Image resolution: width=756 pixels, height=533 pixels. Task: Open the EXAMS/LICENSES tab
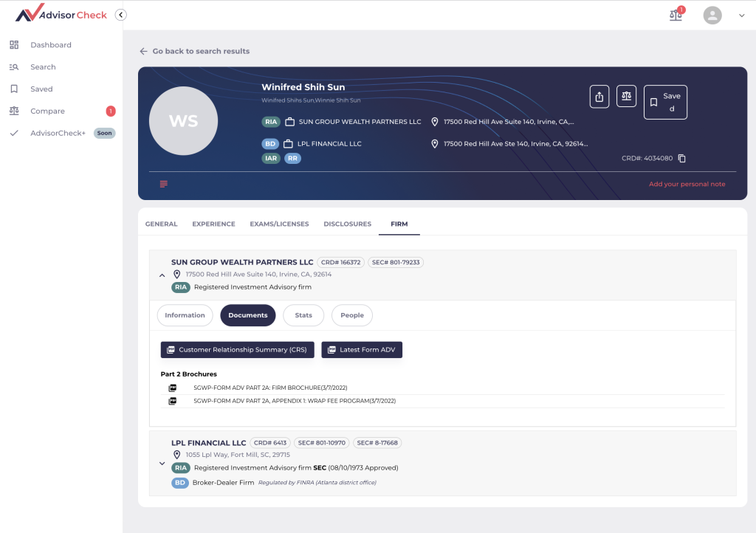(x=279, y=224)
